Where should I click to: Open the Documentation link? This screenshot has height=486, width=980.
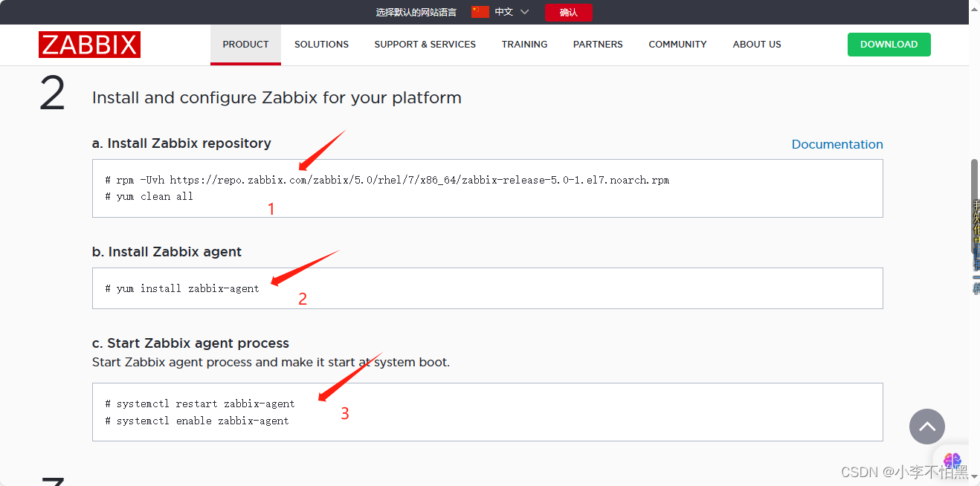point(837,144)
